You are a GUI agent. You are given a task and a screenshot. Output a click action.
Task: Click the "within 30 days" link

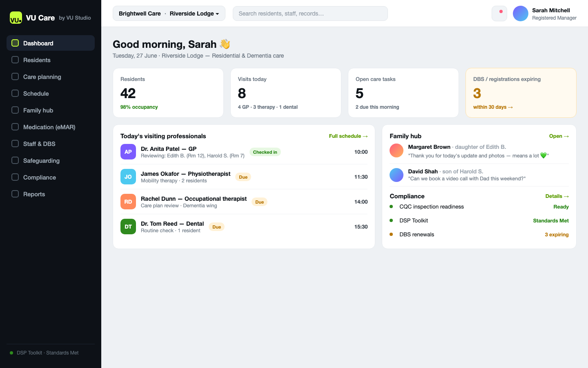(493, 107)
